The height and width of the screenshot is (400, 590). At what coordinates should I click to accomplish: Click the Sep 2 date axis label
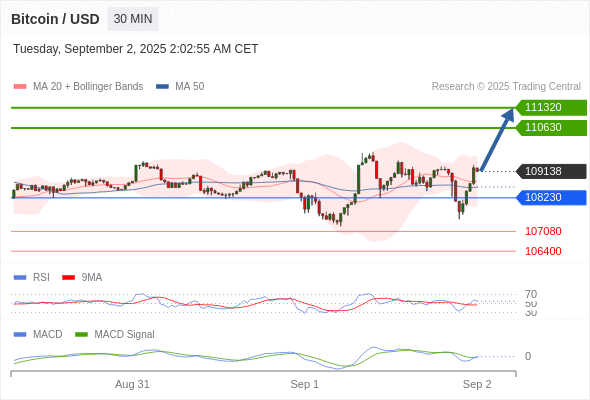(477, 384)
